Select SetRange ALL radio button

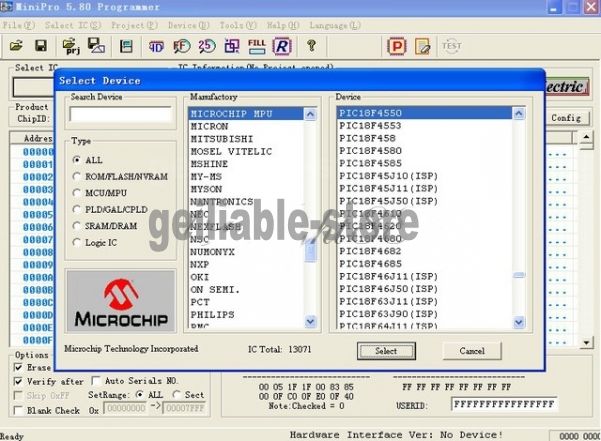coord(140,395)
